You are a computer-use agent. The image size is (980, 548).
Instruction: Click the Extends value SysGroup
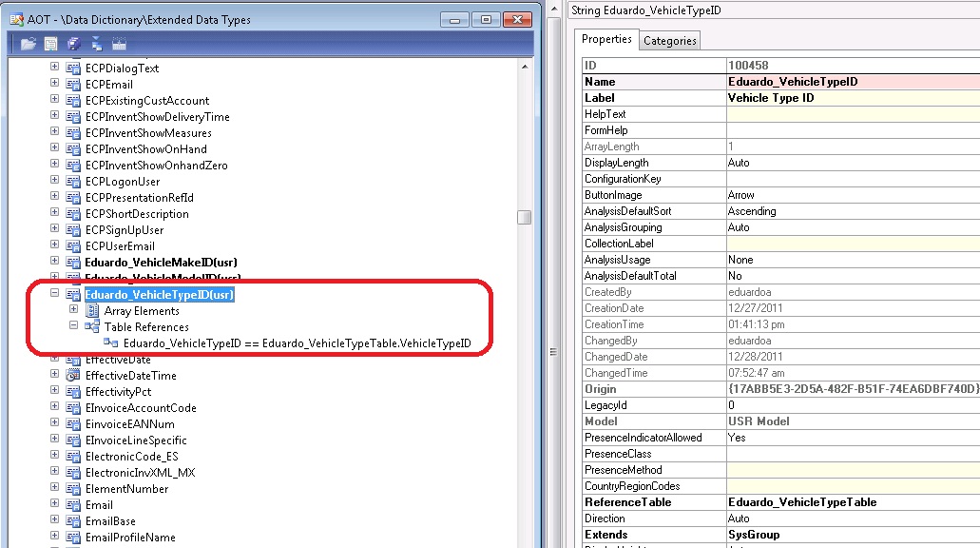tap(854, 535)
